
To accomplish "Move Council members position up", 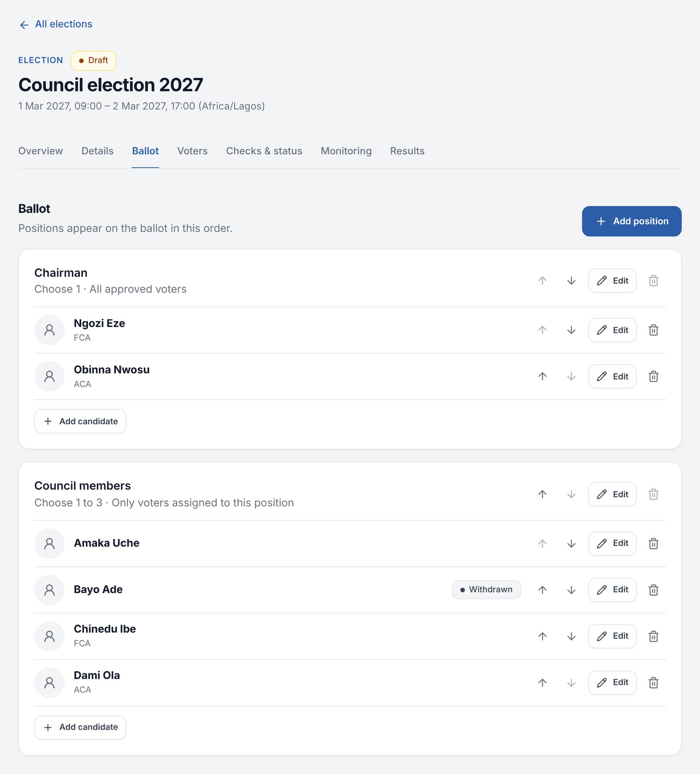I will [x=542, y=494].
